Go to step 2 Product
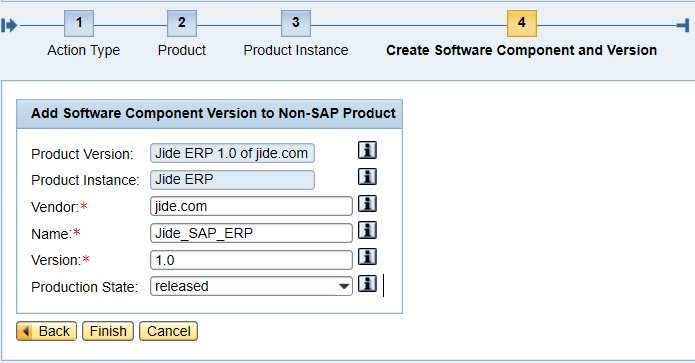695x363 pixels. 182,23
